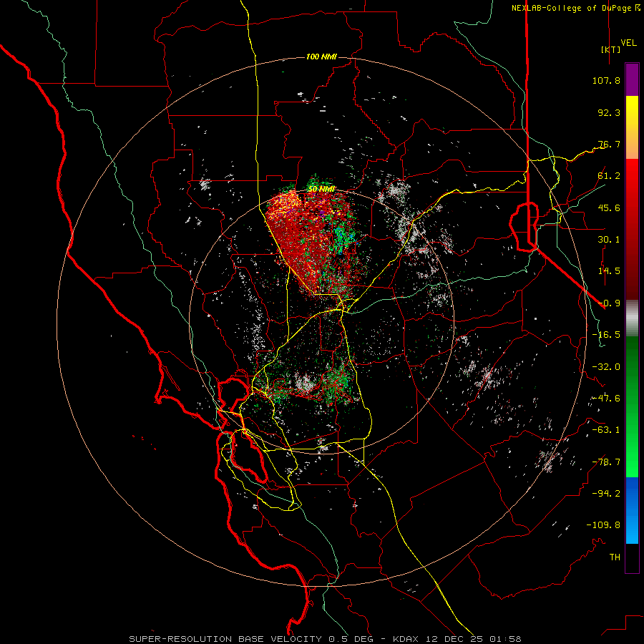
Task: Select the 30.1 scale value
Action: click(609, 240)
